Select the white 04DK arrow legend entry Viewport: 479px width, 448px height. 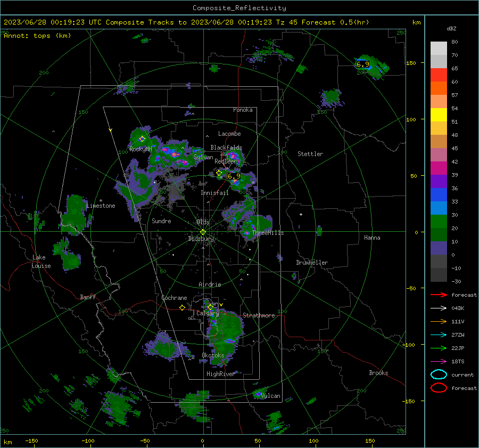pyautogui.click(x=439, y=308)
